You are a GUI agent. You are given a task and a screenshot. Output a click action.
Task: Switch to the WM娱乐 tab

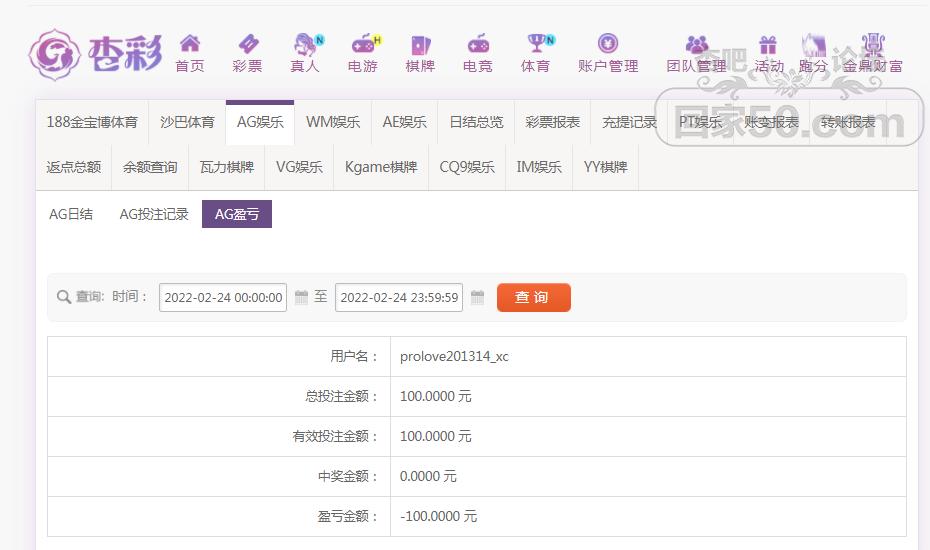point(333,122)
